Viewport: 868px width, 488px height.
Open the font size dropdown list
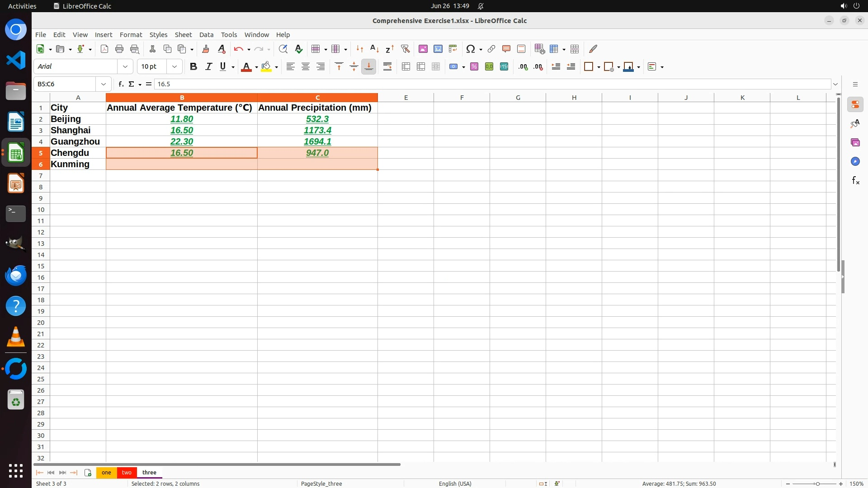tap(175, 67)
